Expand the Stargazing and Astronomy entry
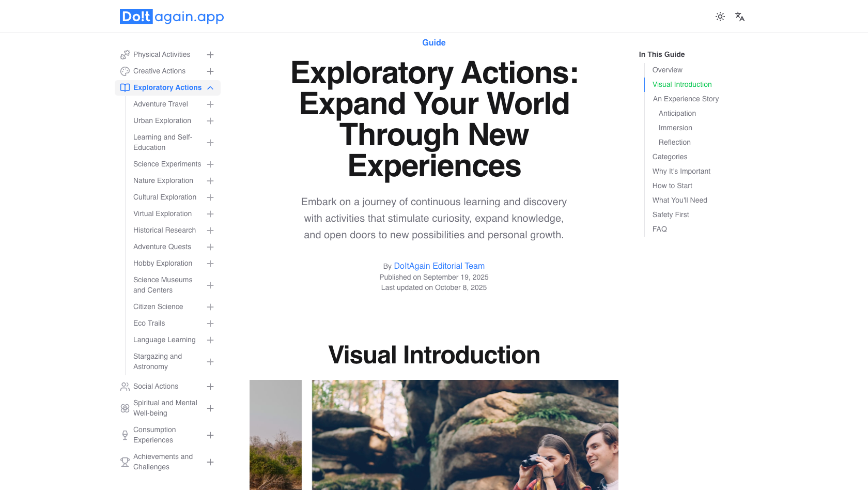Screen dimensions: 868x490 (210, 362)
